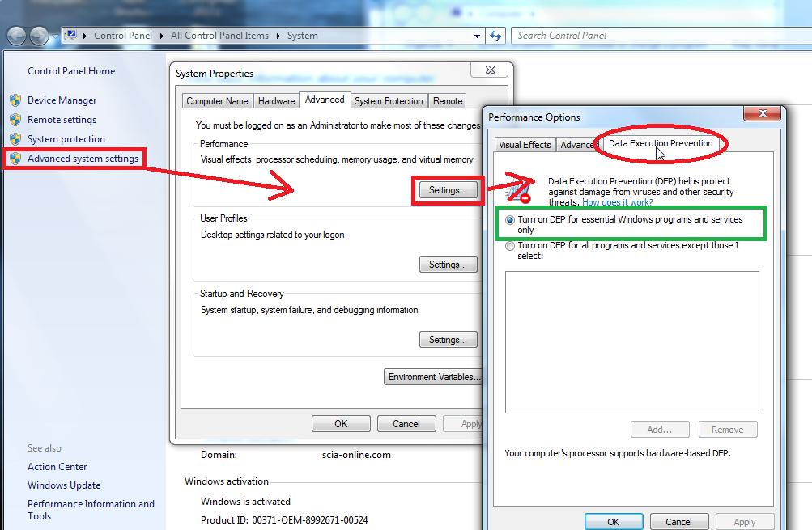Open Control Panel Home link
812x530 pixels.
71,71
